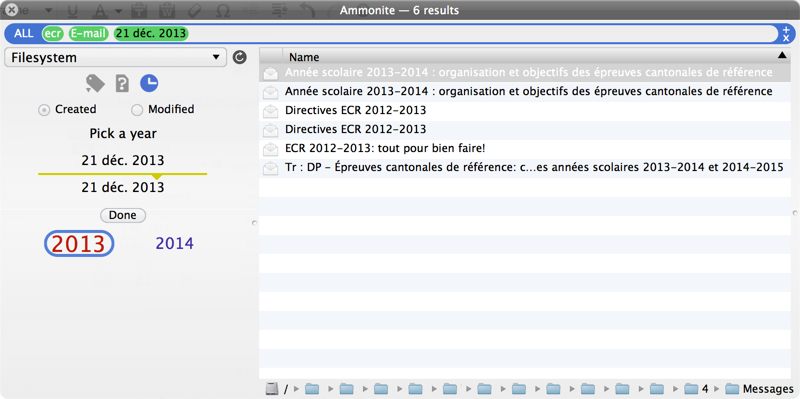Click the E-mail search token

(x=89, y=34)
